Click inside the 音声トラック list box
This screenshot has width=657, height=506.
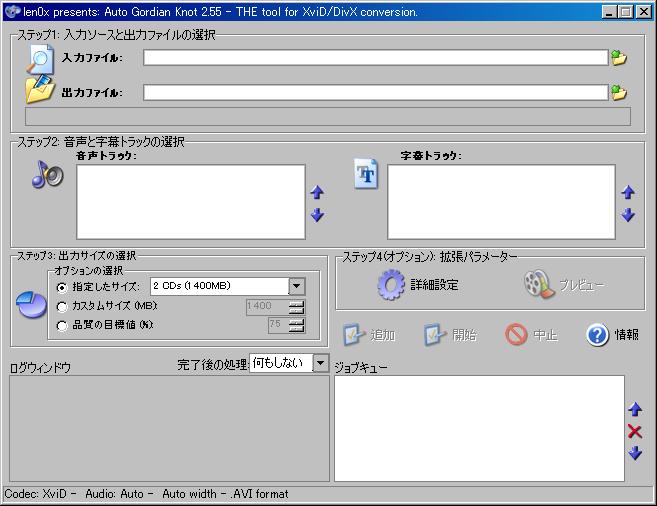(191, 202)
